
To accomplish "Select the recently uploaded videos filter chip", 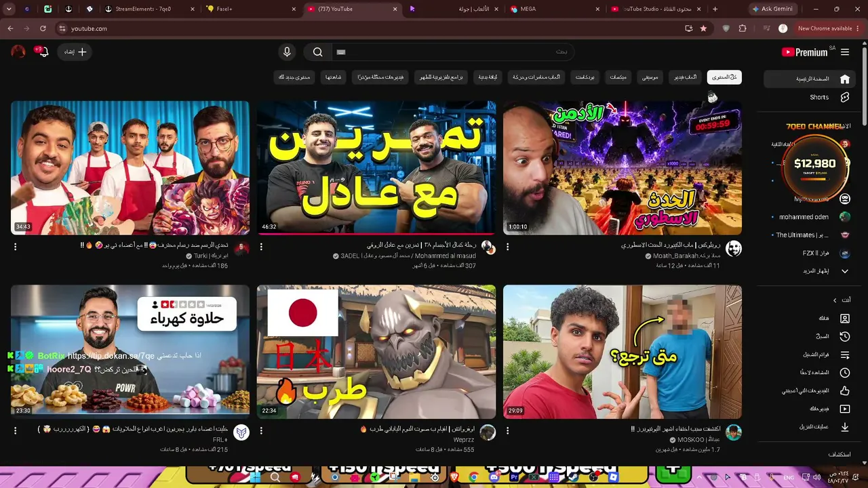I will coord(381,77).
